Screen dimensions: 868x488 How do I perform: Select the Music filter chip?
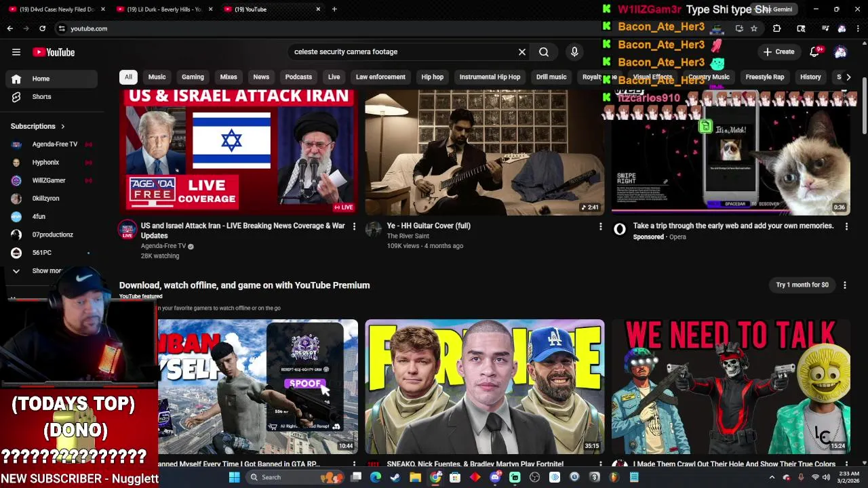(x=157, y=77)
